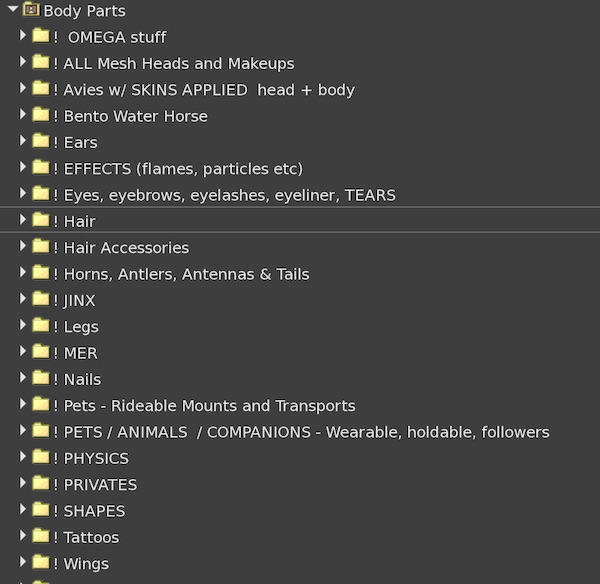Click the EFFECTS folder icon
The width and height of the screenshot is (600, 584).
pos(41,167)
